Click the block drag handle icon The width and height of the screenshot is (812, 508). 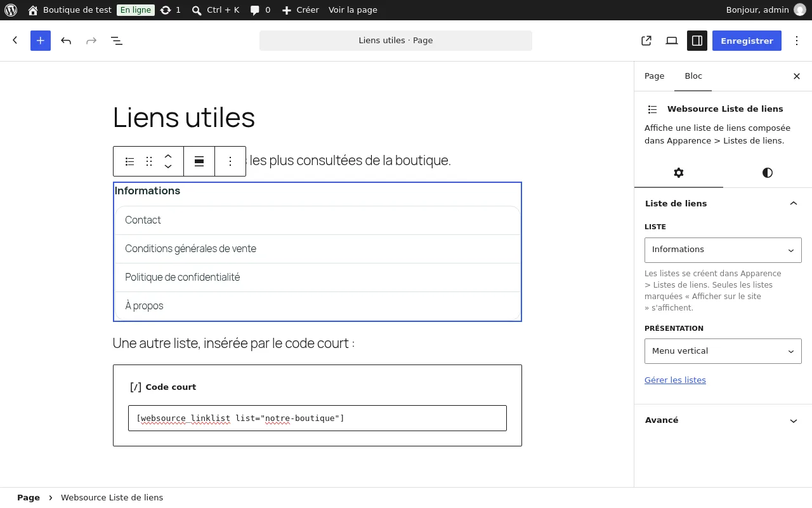[x=149, y=161]
